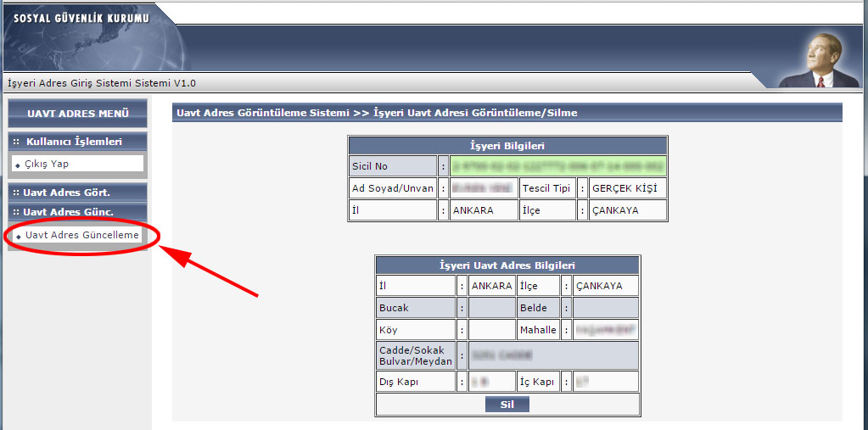Click the Sosyal Güvenlik Kurumu logo
Viewport: 868px width, 430px height.
point(81,19)
